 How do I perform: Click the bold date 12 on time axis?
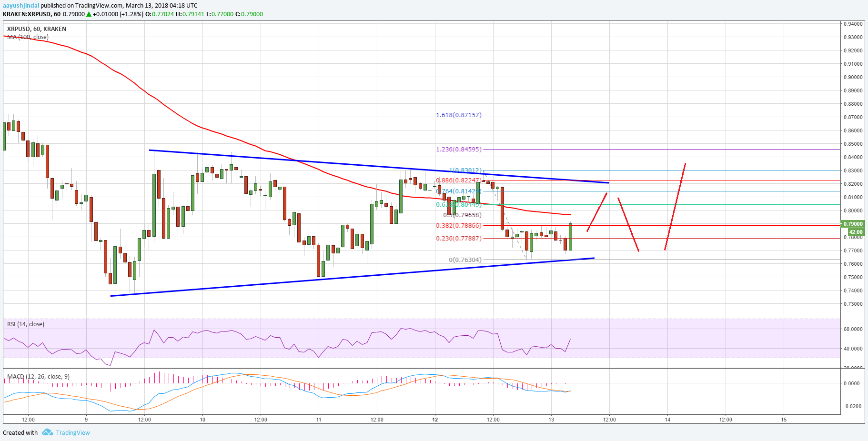pos(435,420)
